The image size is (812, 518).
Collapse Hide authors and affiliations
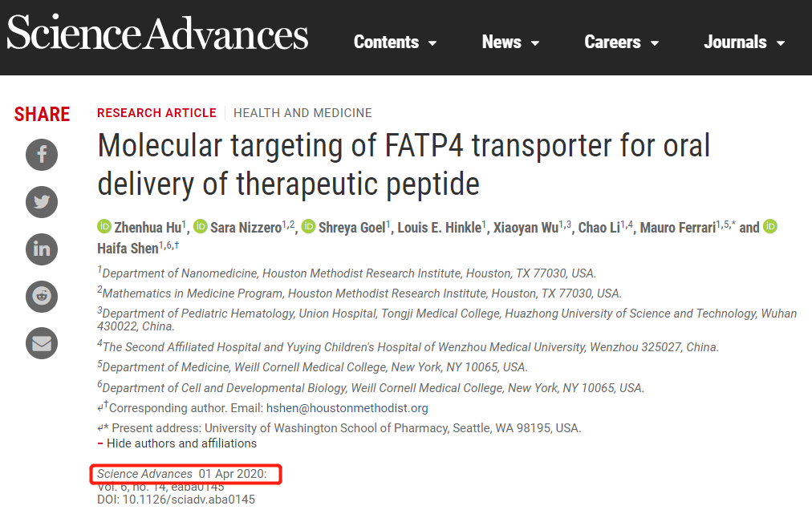click(177, 443)
